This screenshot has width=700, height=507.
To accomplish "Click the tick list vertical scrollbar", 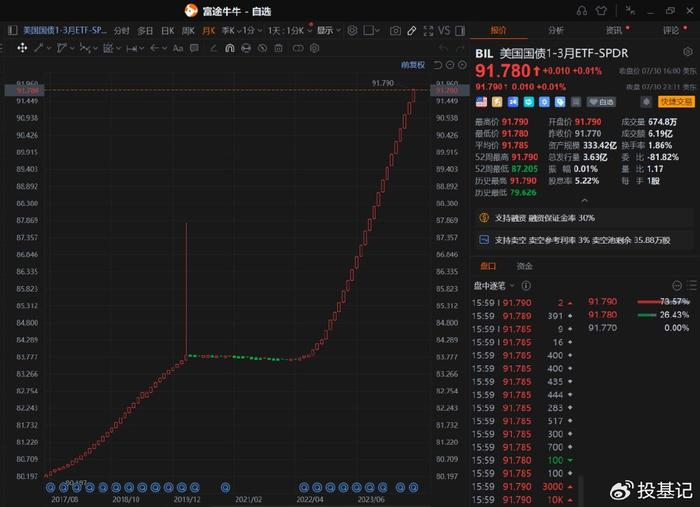I will click(x=580, y=490).
